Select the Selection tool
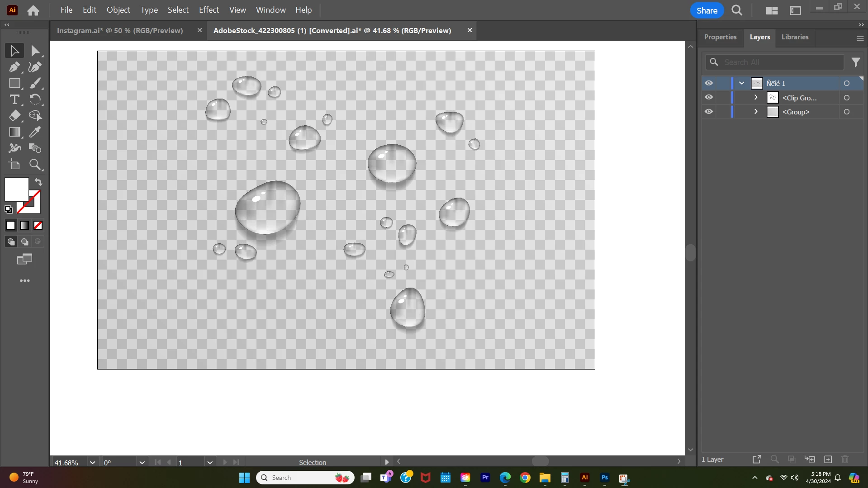868x488 pixels. click(x=14, y=51)
